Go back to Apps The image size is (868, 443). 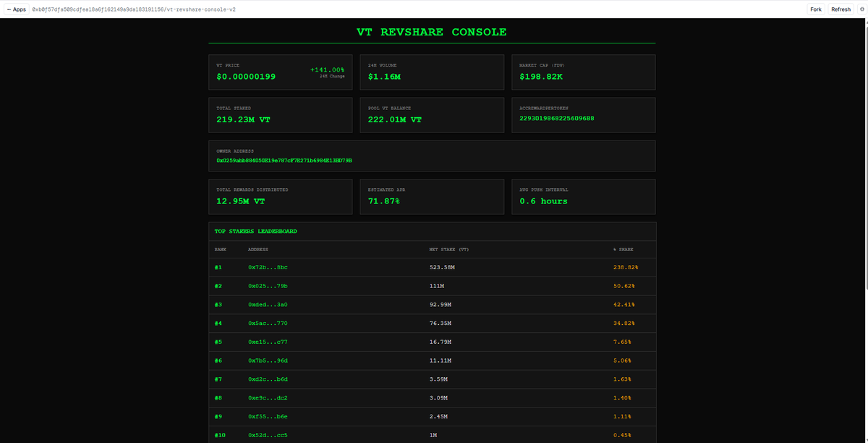(x=16, y=9)
